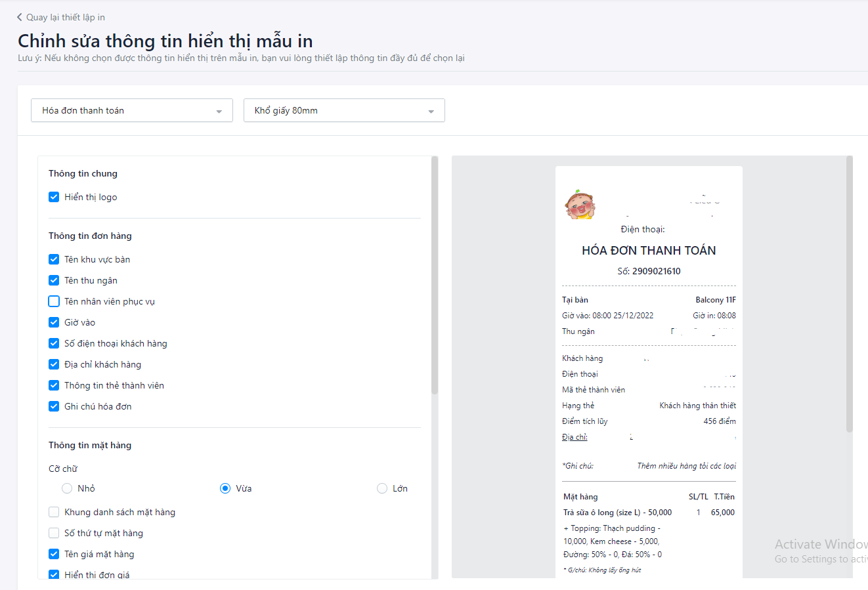
Task: Toggle Ghi chú hóa đơn checkbox
Action: click(54, 406)
